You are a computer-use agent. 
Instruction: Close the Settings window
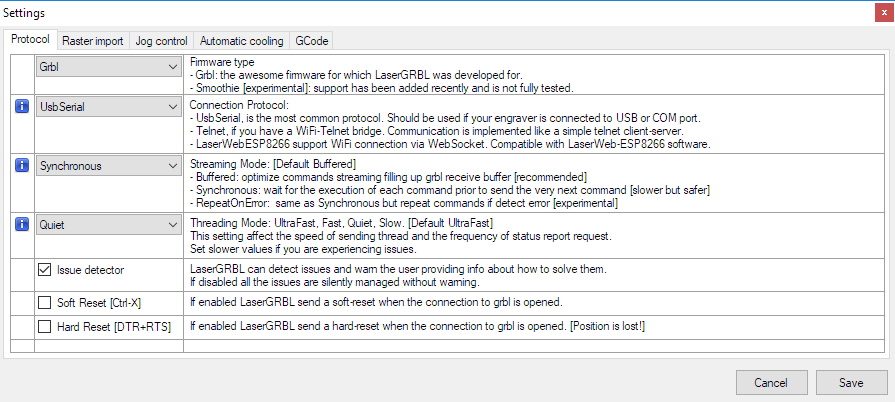884,13
